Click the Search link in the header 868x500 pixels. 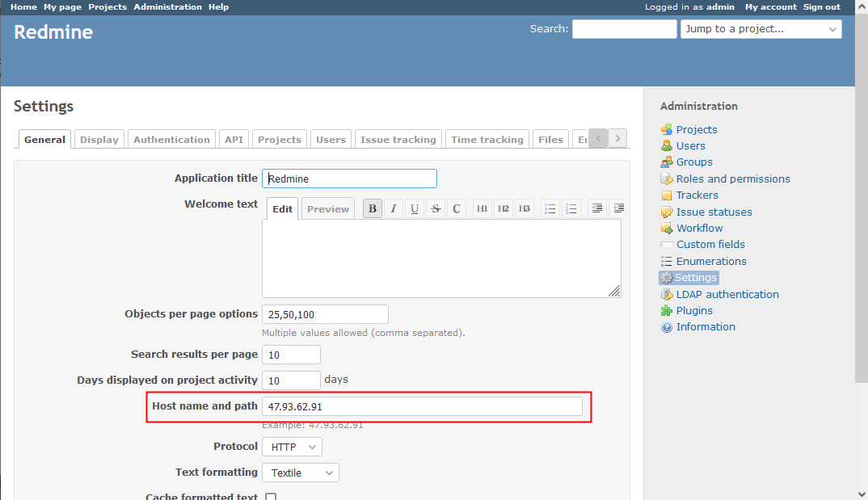(547, 29)
